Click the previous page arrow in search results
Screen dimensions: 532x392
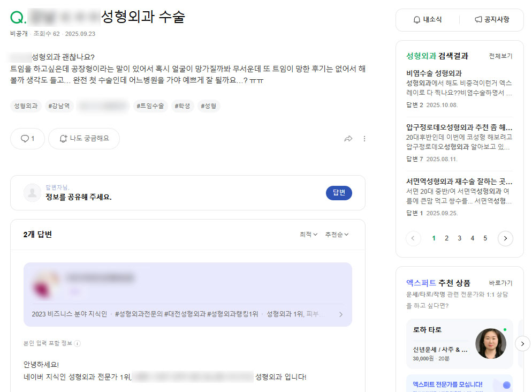(x=413, y=238)
